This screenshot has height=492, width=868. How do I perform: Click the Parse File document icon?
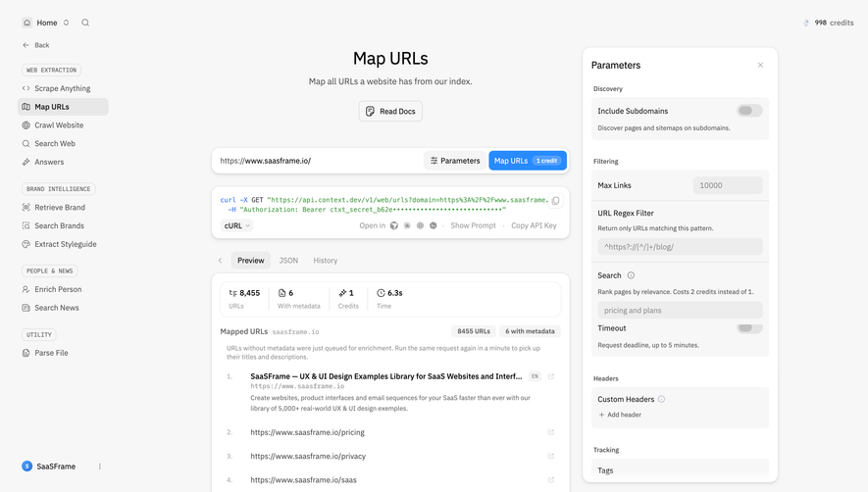26,353
